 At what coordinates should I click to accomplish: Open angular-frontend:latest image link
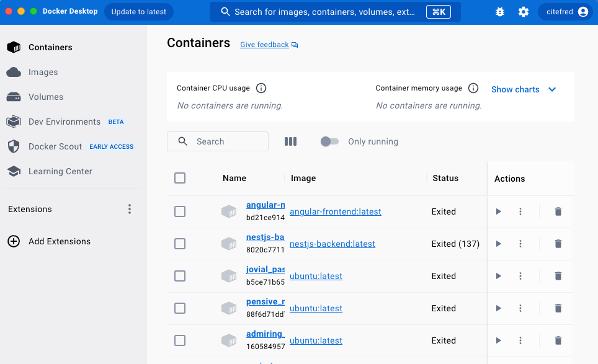(335, 211)
